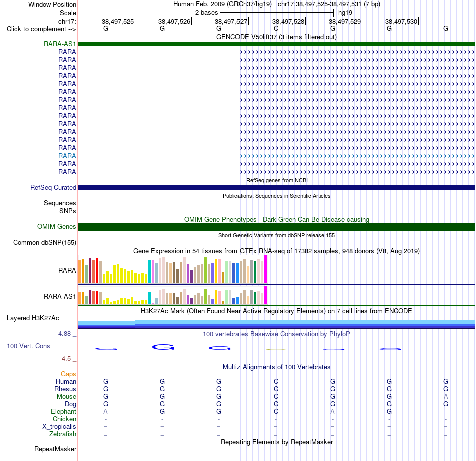Click the light-blue RARA intron arrow line
Screen dimensions: 476x461
(277, 156)
